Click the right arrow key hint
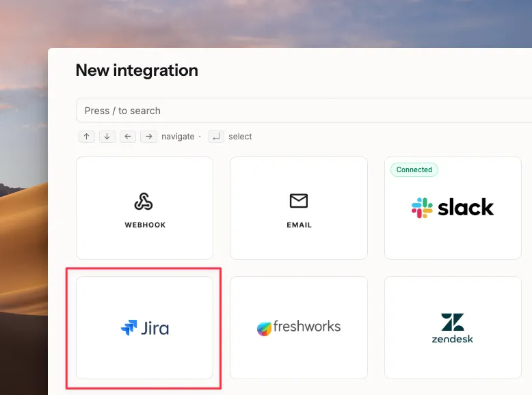The image size is (532, 395). pos(148,137)
